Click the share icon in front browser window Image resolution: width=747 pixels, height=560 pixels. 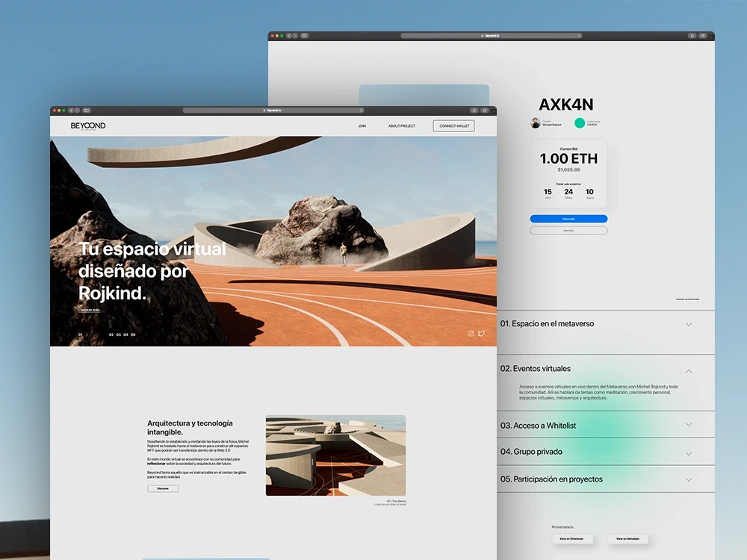click(474, 111)
